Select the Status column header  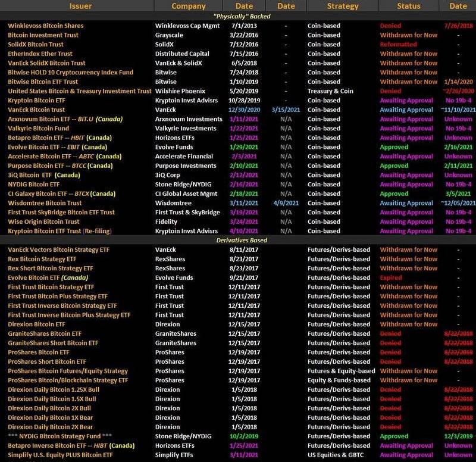408,6
